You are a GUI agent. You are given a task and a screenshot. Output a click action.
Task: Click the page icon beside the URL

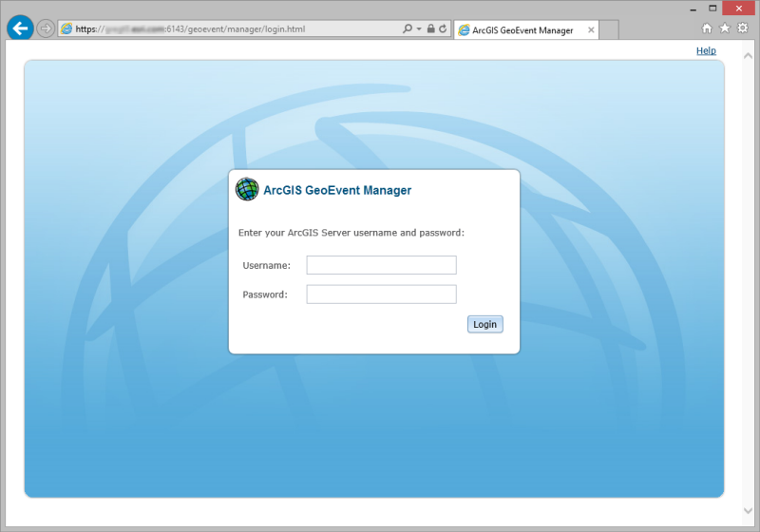coord(66,29)
